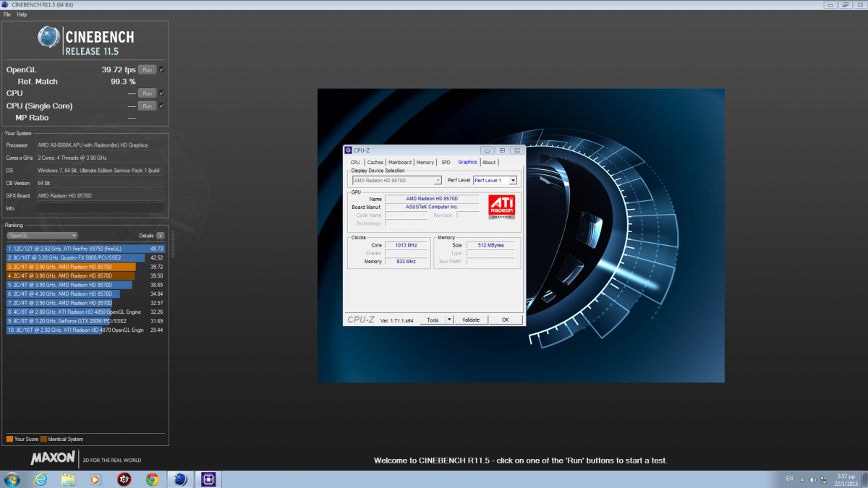Screen dimensions: 868x488
Task: Select ranking row 5 scoring 38.65
Action: coord(85,285)
